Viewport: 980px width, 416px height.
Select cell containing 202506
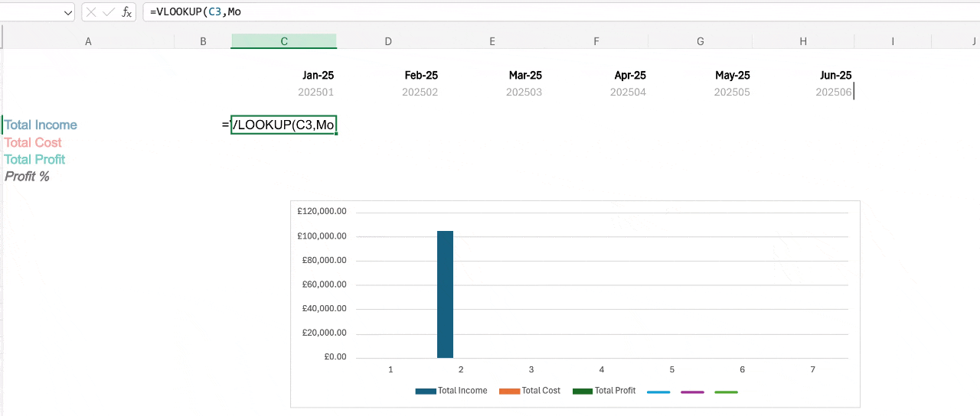pos(834,92)
